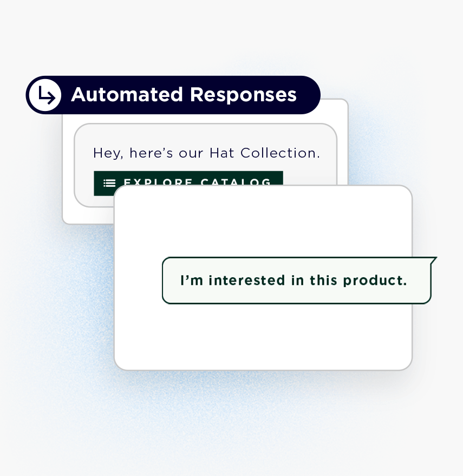
Task: Click the arrow icon in the Automated Responses badge
Action: (45, 95)
